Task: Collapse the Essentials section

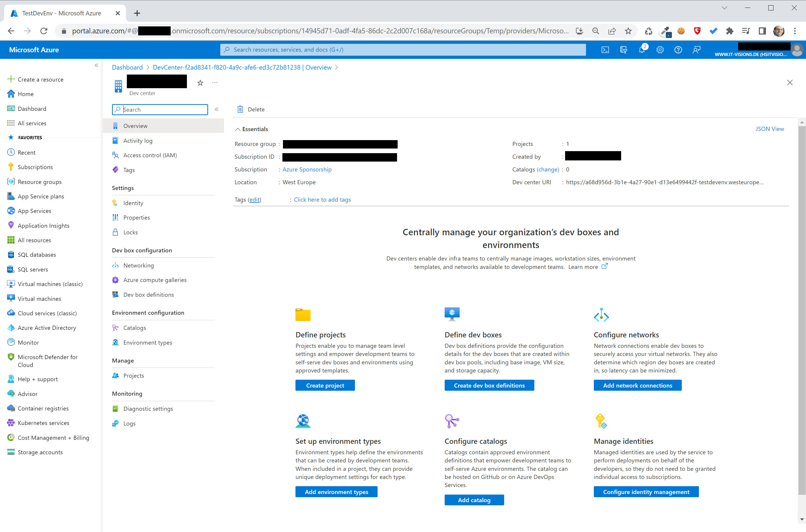Action: (238, 129)
